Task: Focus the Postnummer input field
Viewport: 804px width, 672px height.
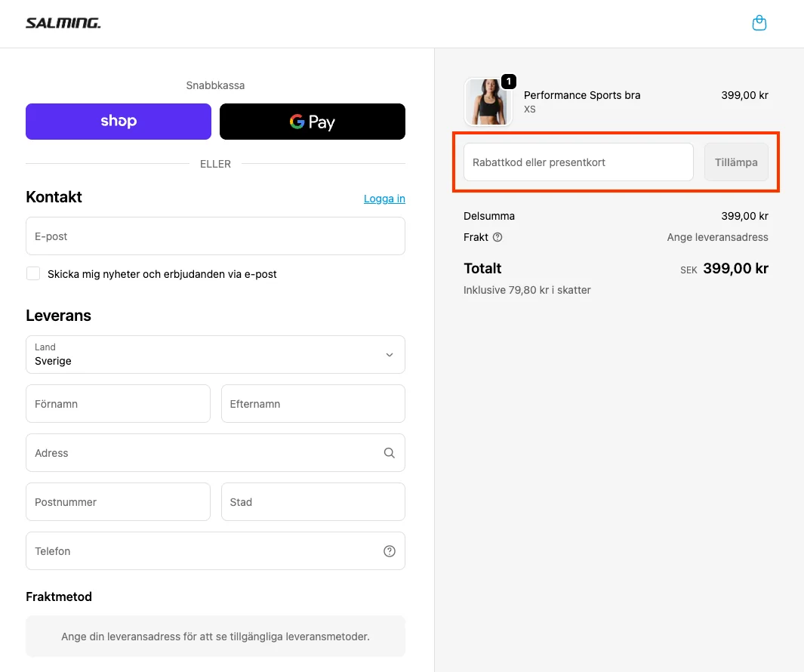Action: tap(118, 501)
